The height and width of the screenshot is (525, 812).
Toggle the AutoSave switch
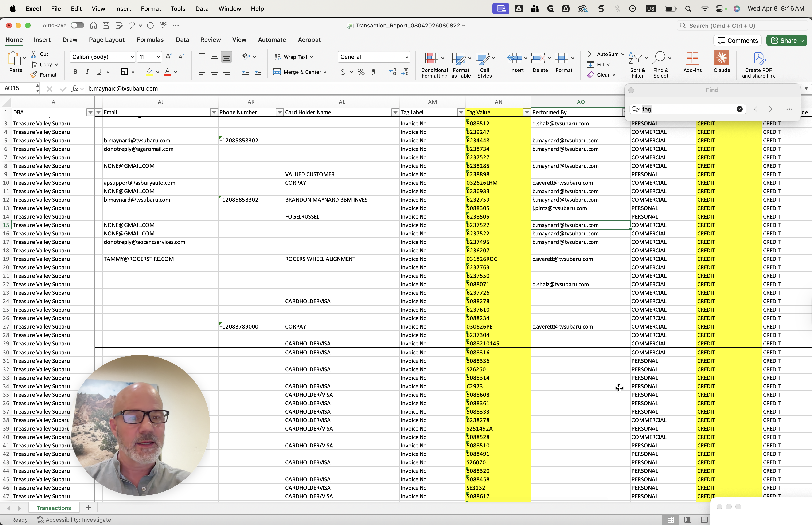(x=77, y=25)
